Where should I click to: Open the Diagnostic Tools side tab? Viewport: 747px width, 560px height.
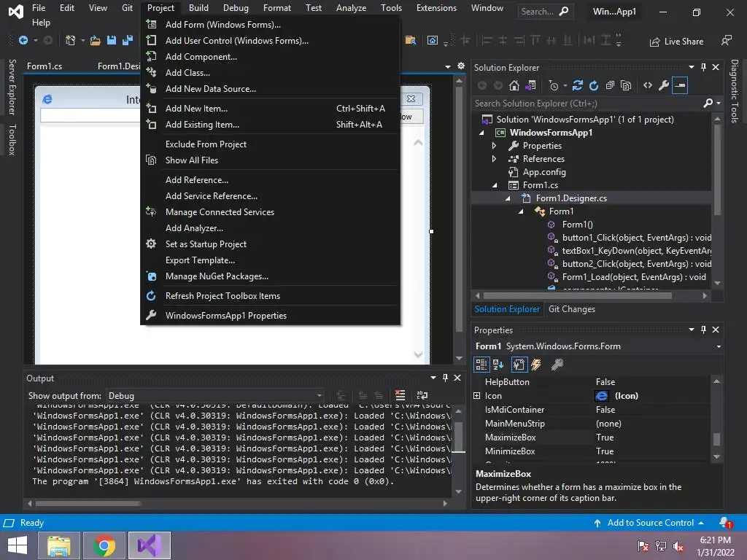tap(735, 91)
